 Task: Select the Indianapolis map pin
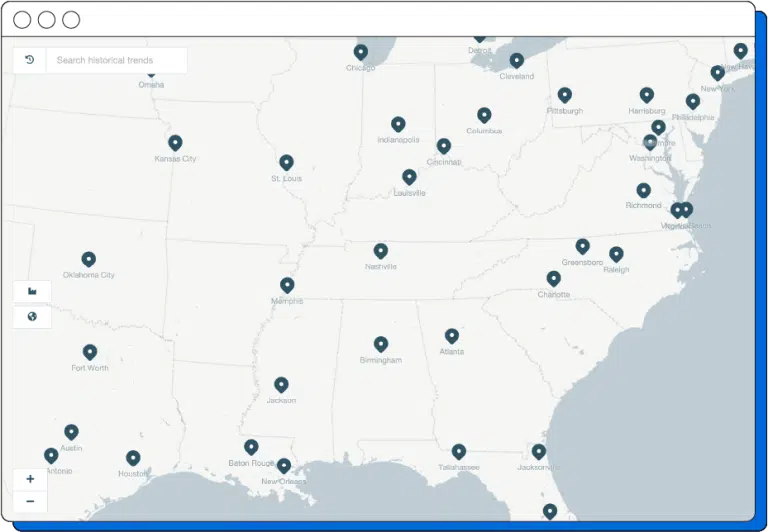tap(398, 124)
